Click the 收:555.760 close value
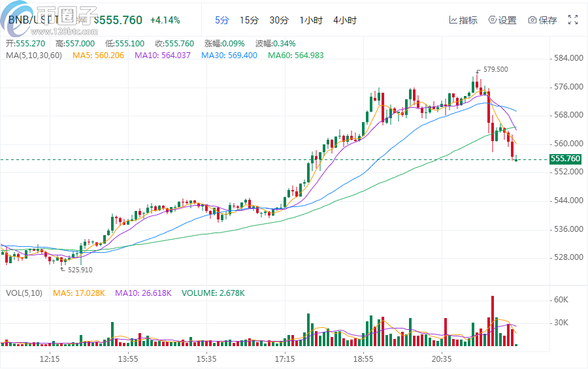 point(174,44)
